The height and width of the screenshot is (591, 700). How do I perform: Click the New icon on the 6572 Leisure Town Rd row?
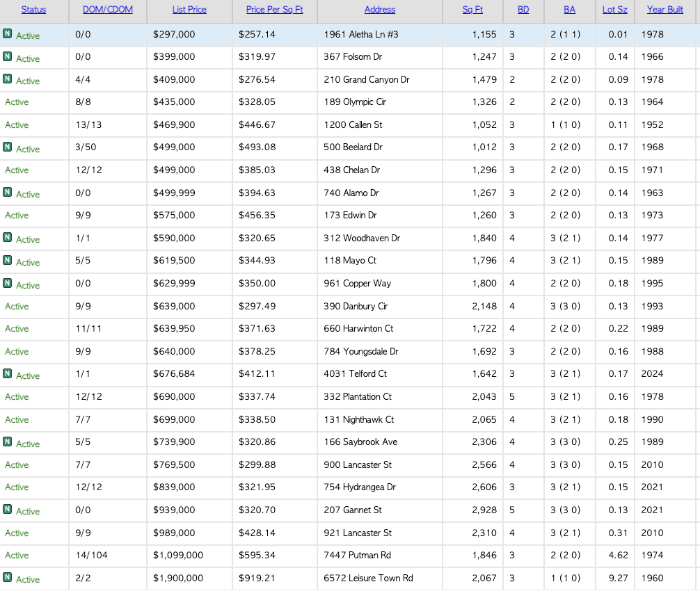[7, 577]
